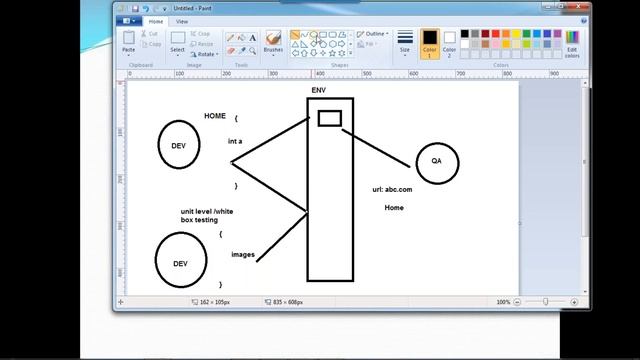Click the vertical scrollbar down arrow
The width and height of the screenshot is (640, 360).
(x=585, y=292)
